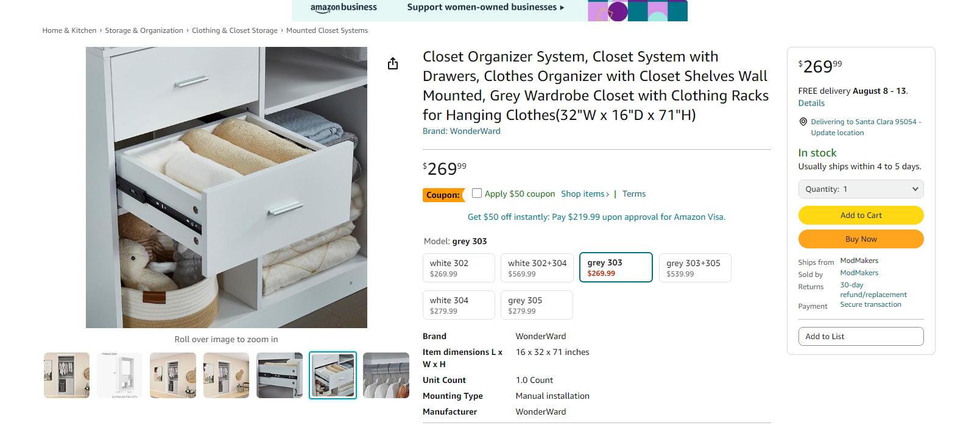Navigate to Clothing & Closet Storage breadcrumb
The width and height of the screenshot is (980, 428).
[234, 30]
